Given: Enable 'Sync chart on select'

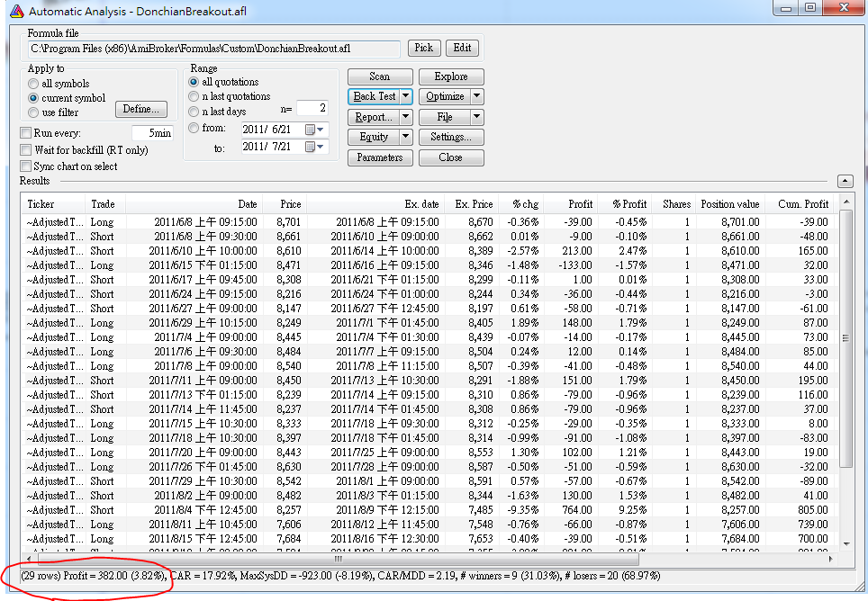Looking at the screenshot, I should pos(25,166).
